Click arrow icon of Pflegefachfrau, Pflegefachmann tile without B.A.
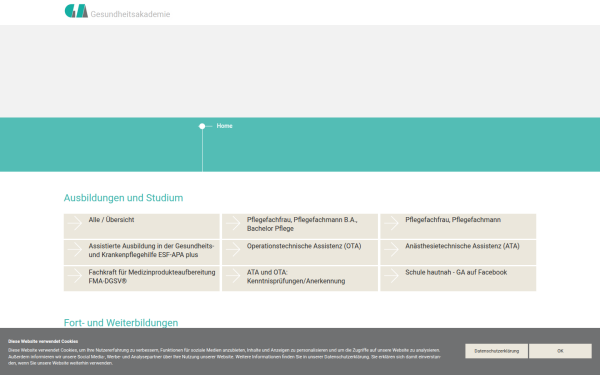This screenshot has height=375, width=600. (x=391, y=223)
